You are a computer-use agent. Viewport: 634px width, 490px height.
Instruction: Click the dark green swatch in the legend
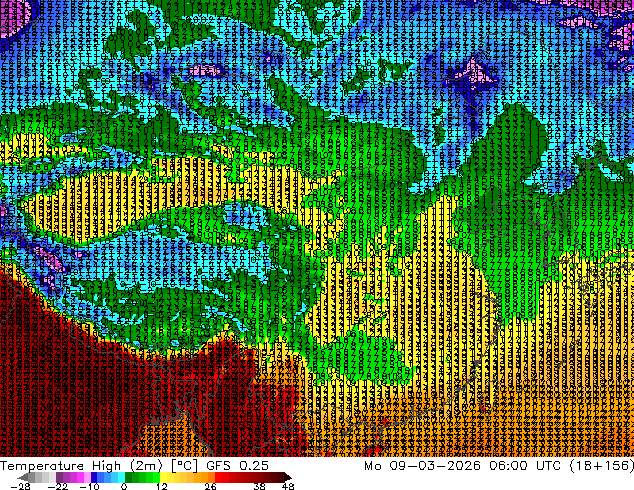pyautogui.click(x=128, y=477)
